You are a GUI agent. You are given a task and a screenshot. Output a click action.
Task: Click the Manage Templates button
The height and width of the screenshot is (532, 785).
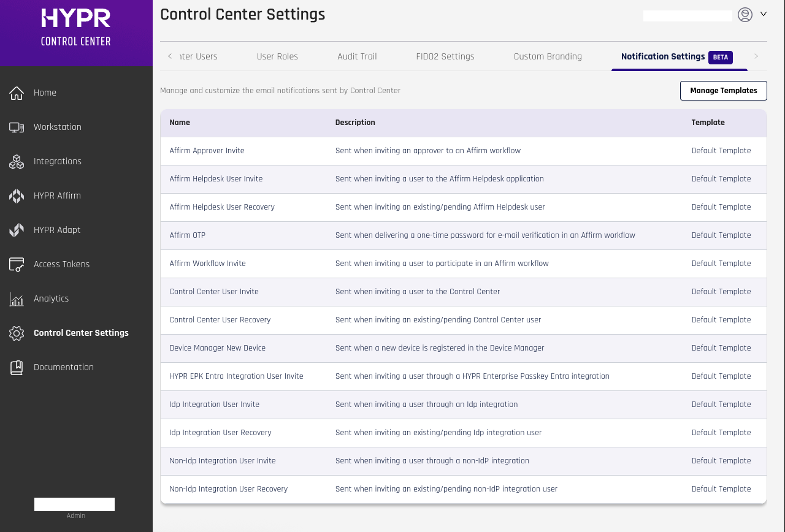tap(723, 91)
